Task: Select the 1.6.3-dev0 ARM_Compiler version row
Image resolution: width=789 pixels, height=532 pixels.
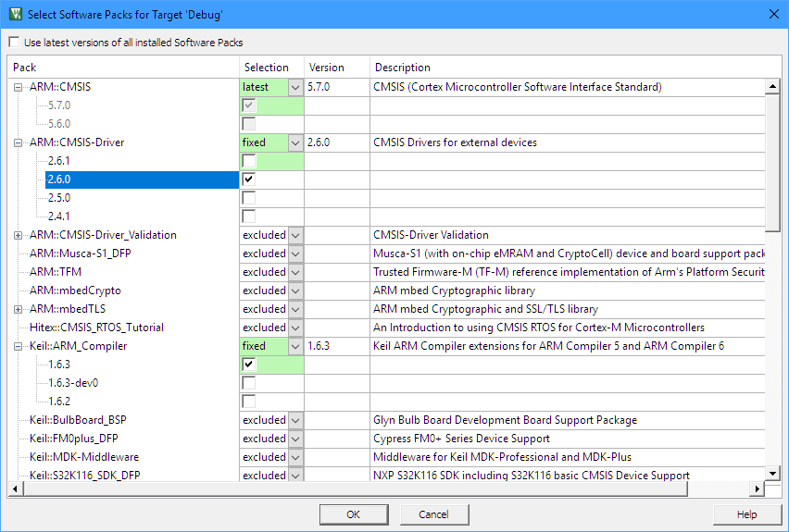Action: pyautogui.click(x=73, y=383)
